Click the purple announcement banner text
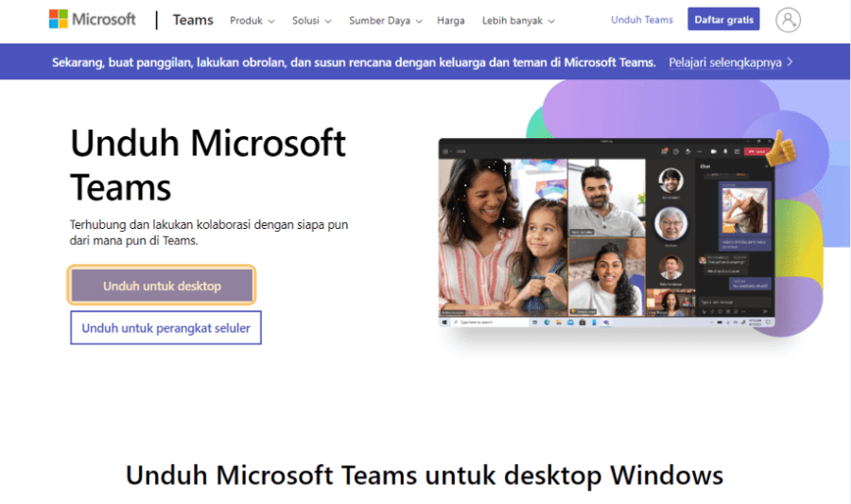 pyautogui.click(x=354, y=62)
